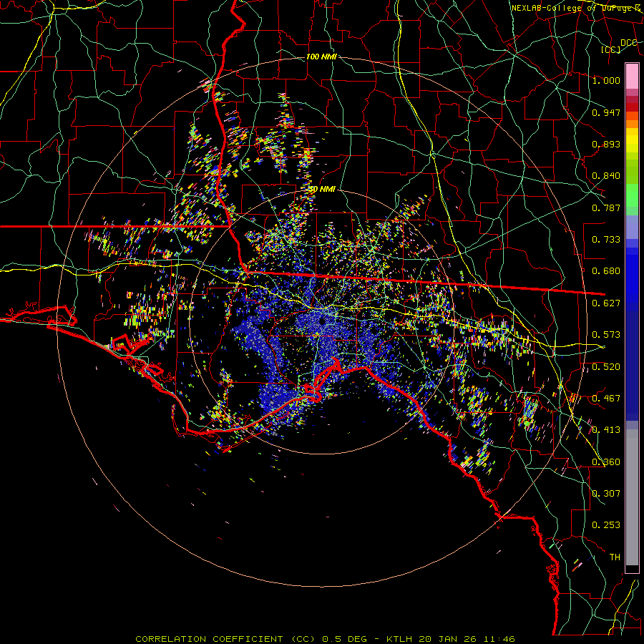Select the 0.733 scale value
644x644 pixels.
tap(606, 240)
